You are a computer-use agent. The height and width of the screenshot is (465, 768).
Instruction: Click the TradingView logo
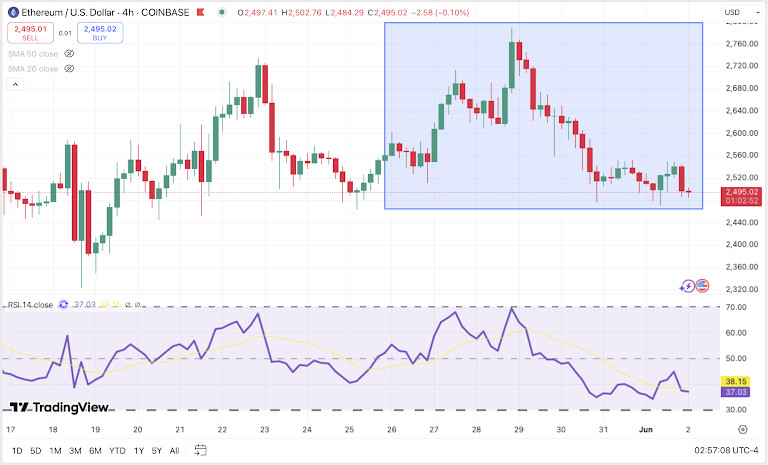coord(59,407)
